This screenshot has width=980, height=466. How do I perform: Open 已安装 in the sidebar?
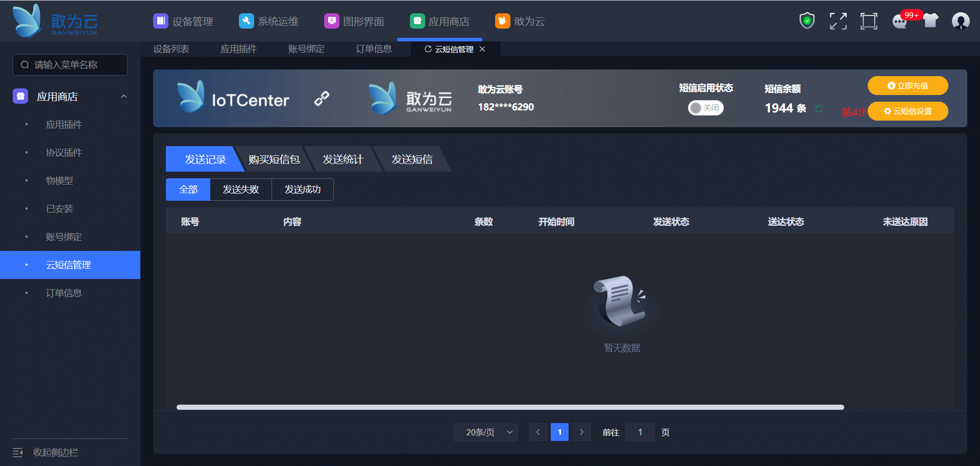59,209
